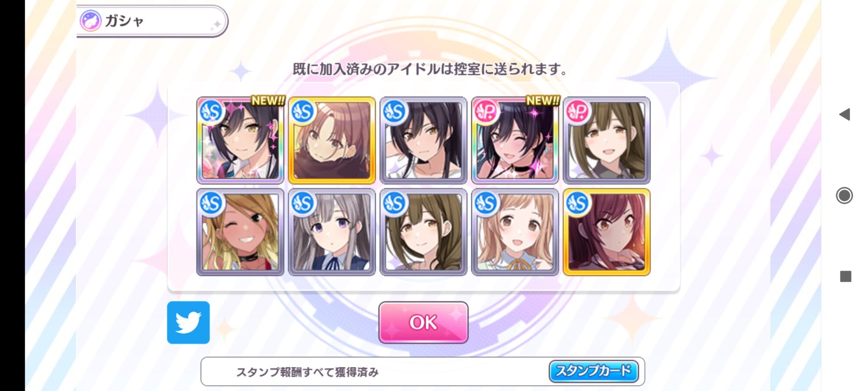Tap the NEW!! label on the first idol card
The height and width of the screenshot is (391, 868).
click(268, 101)
